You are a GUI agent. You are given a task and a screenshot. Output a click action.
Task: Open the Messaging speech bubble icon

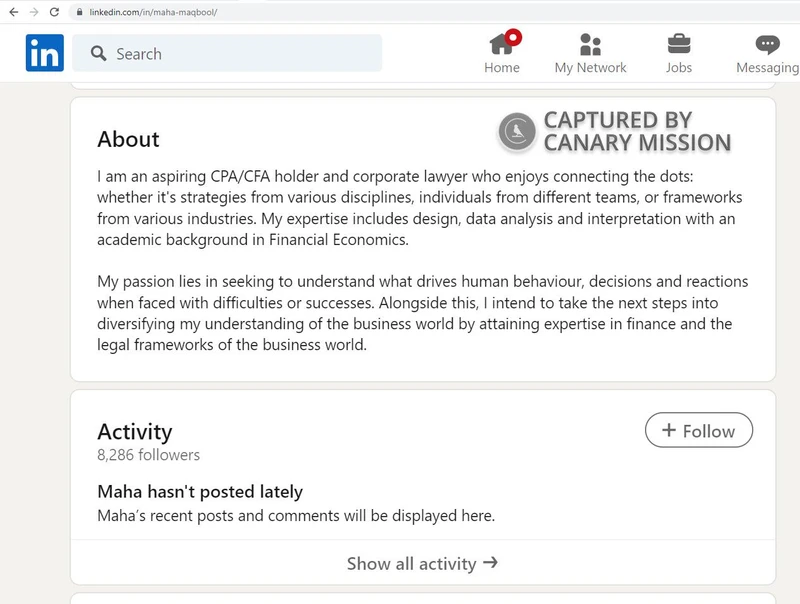point(765,44)
